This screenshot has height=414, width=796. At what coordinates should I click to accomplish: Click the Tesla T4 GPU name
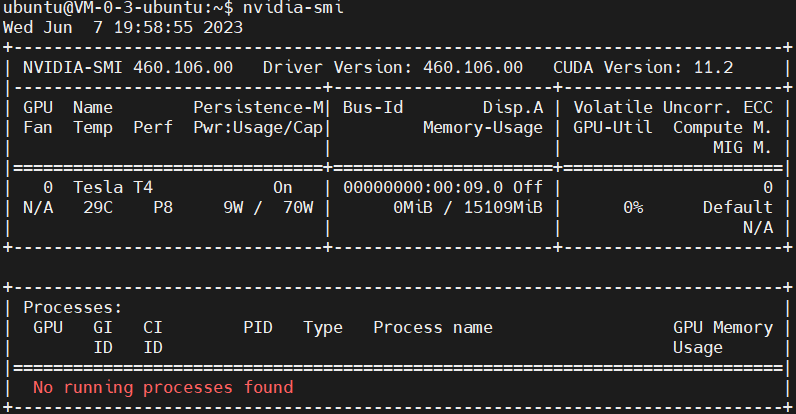pos(113,187)
